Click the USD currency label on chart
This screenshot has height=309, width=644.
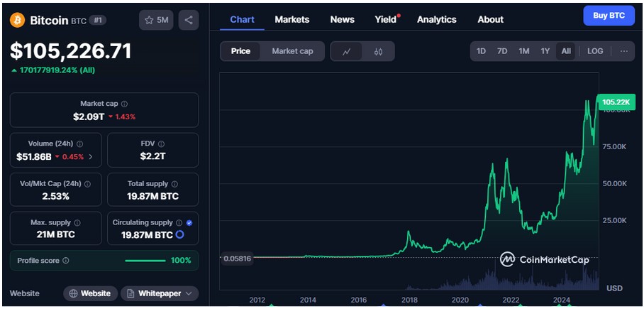pyautogui.click(x=615, y=288)
